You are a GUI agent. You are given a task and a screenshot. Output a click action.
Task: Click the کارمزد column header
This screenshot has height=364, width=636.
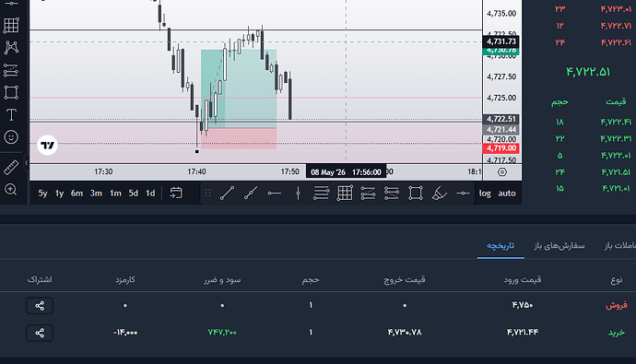(125, 280)
